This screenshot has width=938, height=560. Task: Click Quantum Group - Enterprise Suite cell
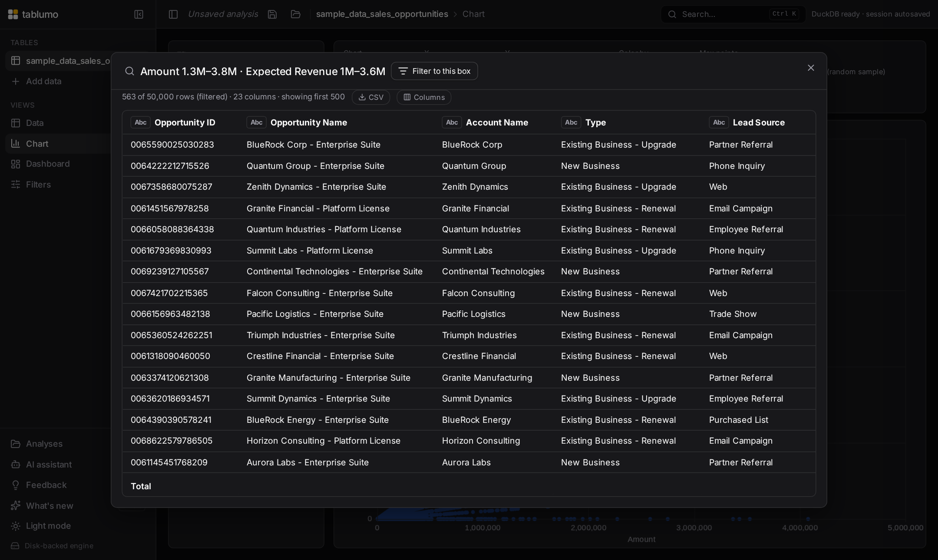315,166
